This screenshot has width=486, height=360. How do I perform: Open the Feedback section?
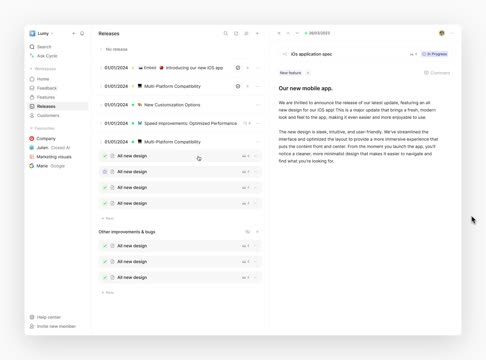click(43, 88)
